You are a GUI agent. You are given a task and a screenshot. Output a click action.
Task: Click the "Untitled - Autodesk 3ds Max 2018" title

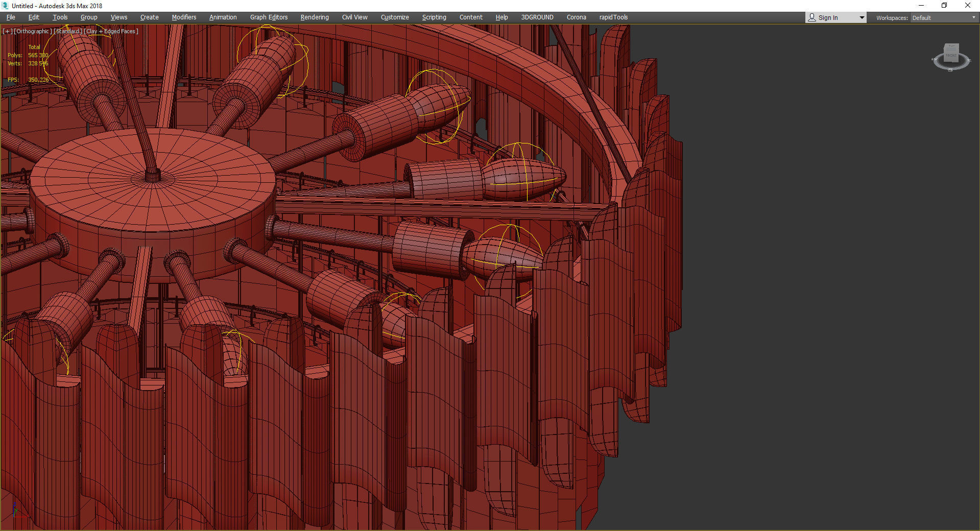(57, 6)
